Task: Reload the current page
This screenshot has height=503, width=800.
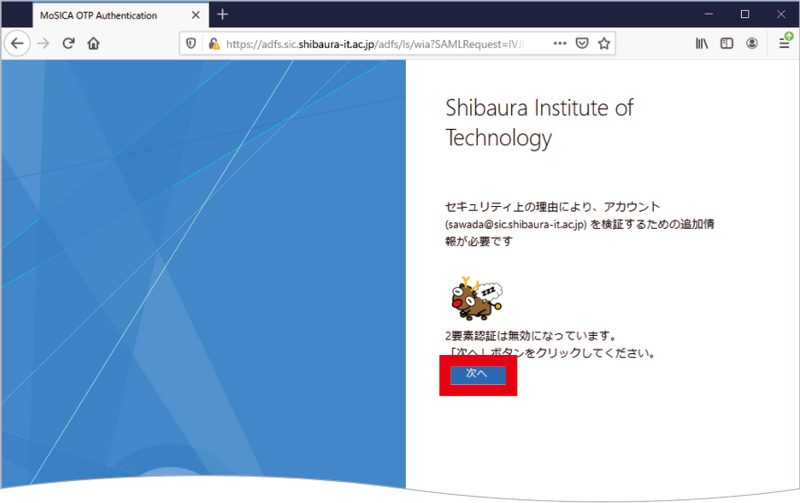Action: [x=68, y=43]
